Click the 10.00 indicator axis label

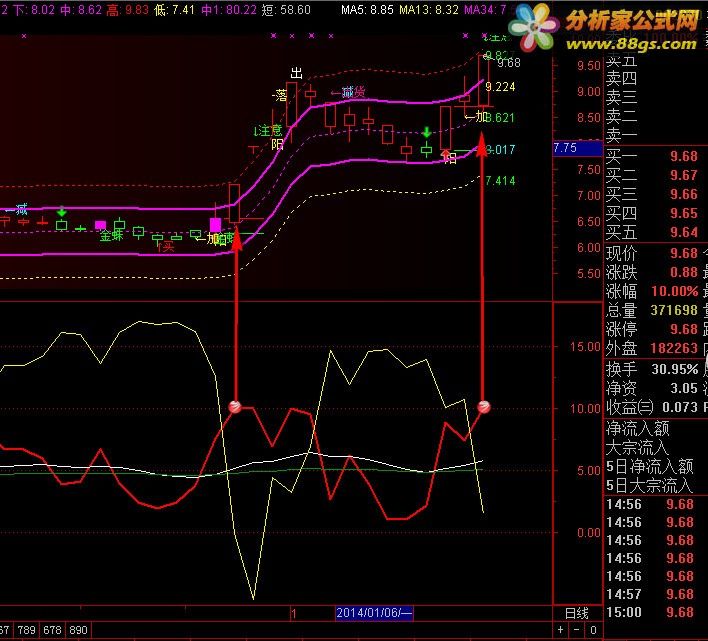coord(585,409)
